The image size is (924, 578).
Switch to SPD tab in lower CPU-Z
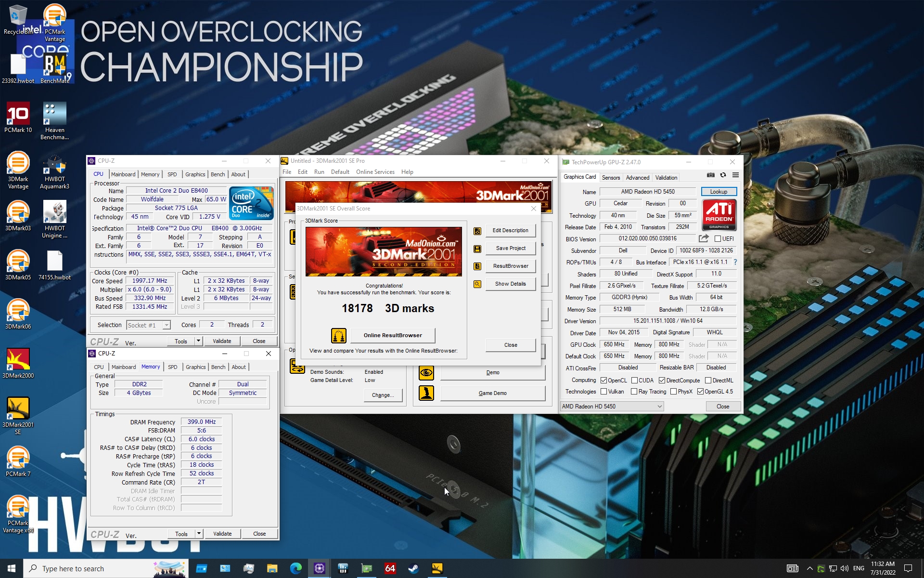(x=172, y=367)
